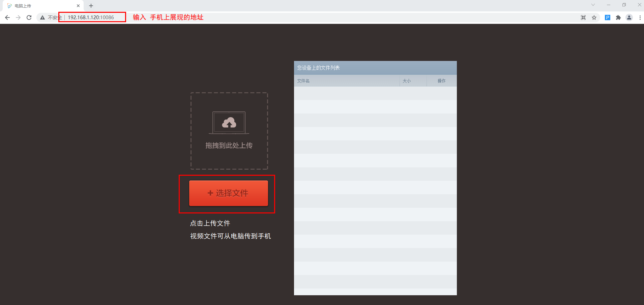Click the not-secure warning icon
This screenshot has height=305, width=644.
coord(42,18)
